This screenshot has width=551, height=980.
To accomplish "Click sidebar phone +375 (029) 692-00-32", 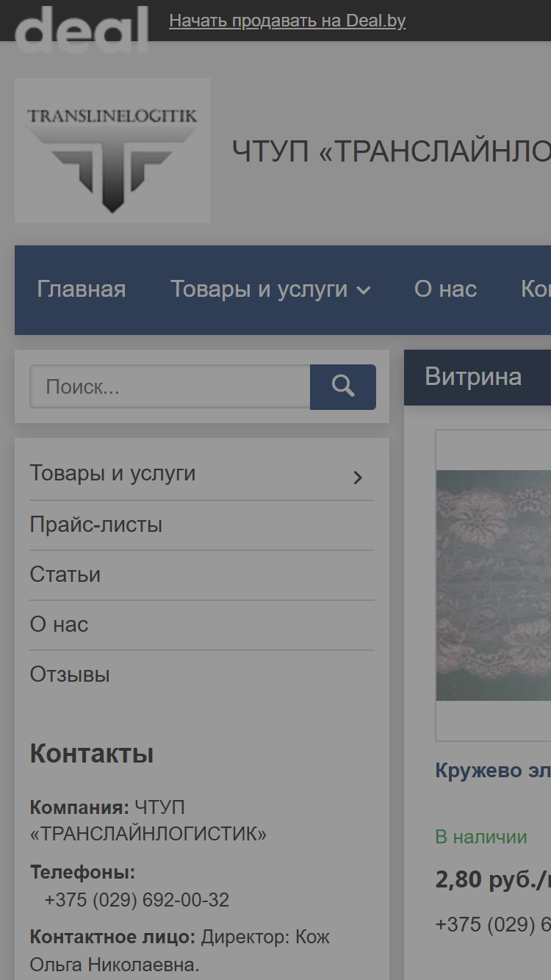I will pyautogui.click(x=137, y=900).
